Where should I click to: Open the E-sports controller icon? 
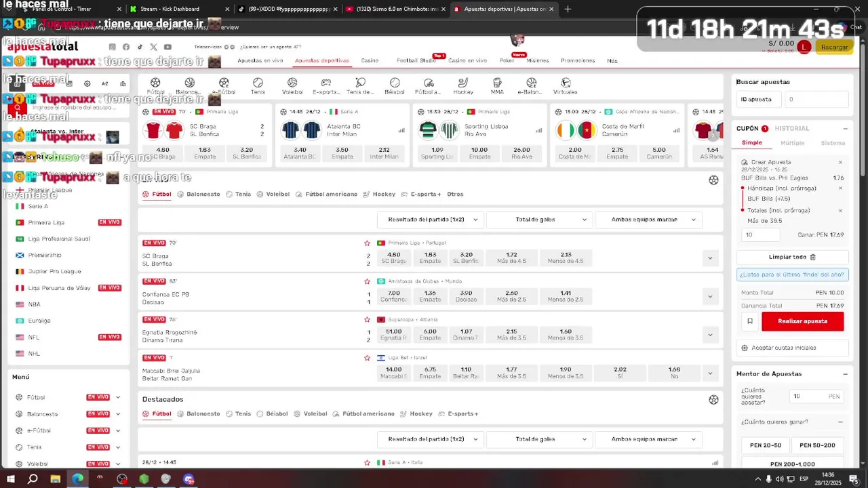coord(326,83)
